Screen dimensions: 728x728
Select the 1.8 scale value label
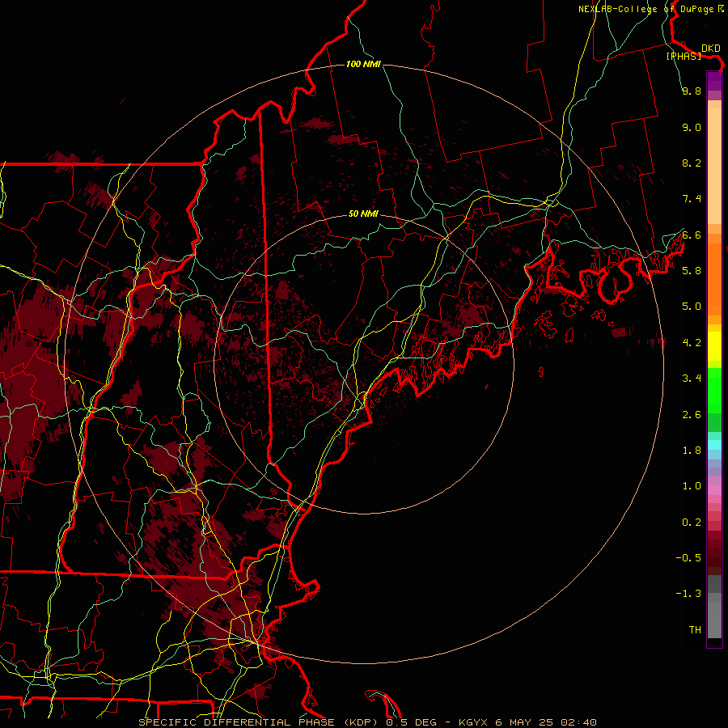tap(692, 451)
